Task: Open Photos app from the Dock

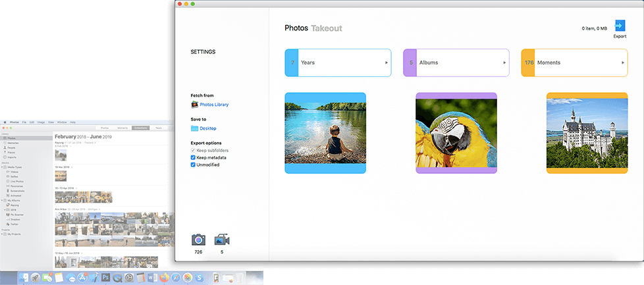Action: [188, 278]
